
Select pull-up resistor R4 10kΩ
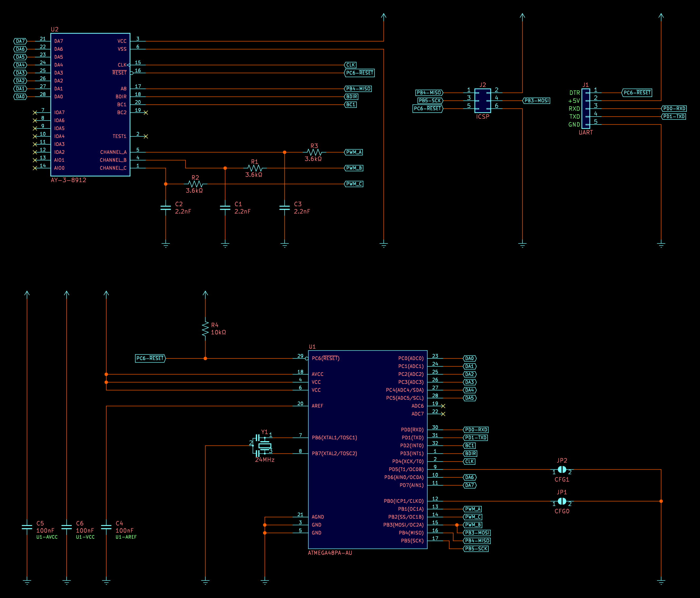(205, 328)
